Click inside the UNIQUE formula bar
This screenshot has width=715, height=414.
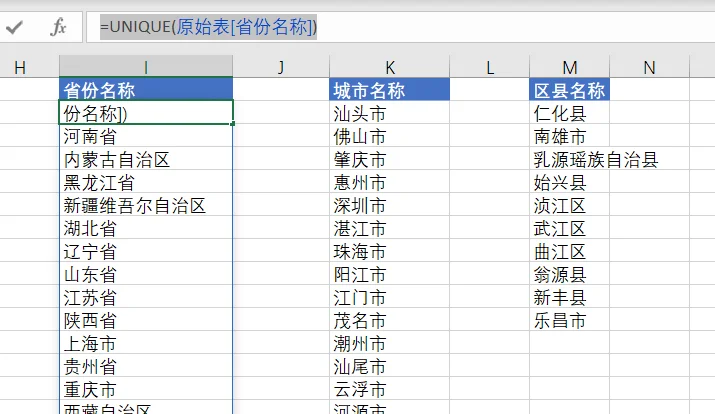tap(400, 27)
